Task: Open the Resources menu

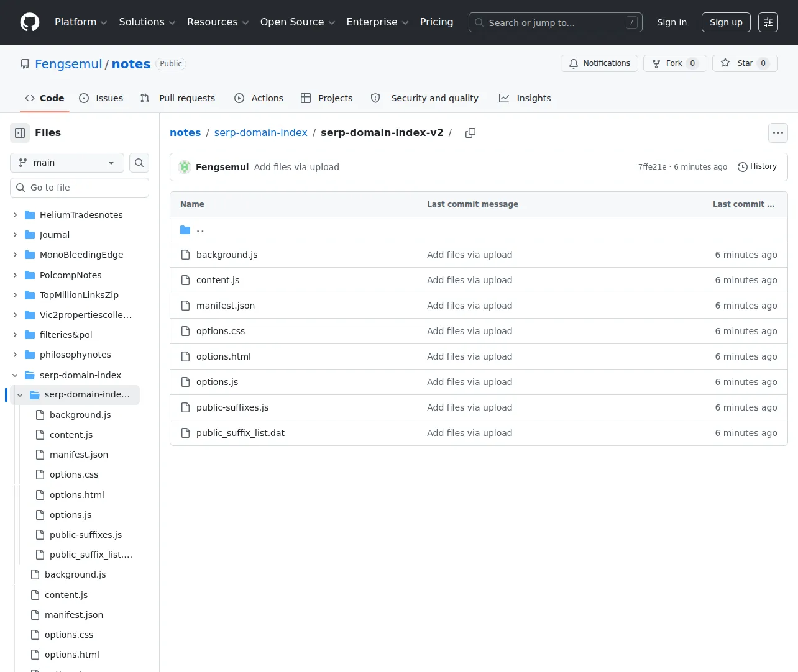Action: click(218, 22)
